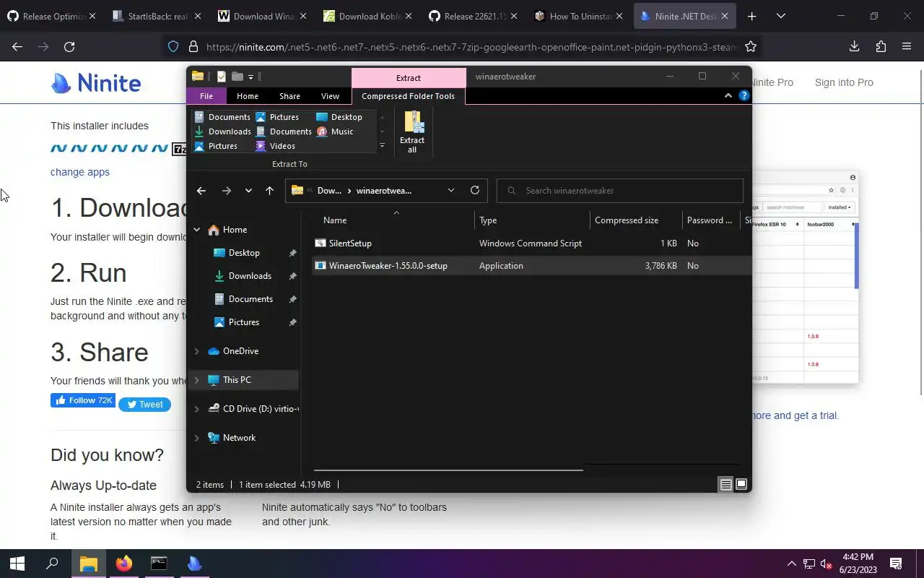Expand the CD Drive (D:) node
The image size is (924, 578).
196,409
